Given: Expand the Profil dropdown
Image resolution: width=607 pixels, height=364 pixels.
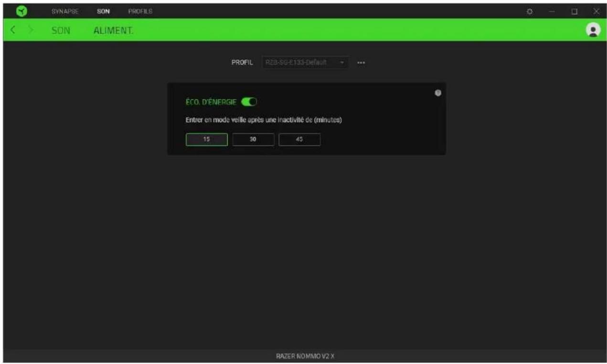Looking at the screenshot, I should (305, 63).
